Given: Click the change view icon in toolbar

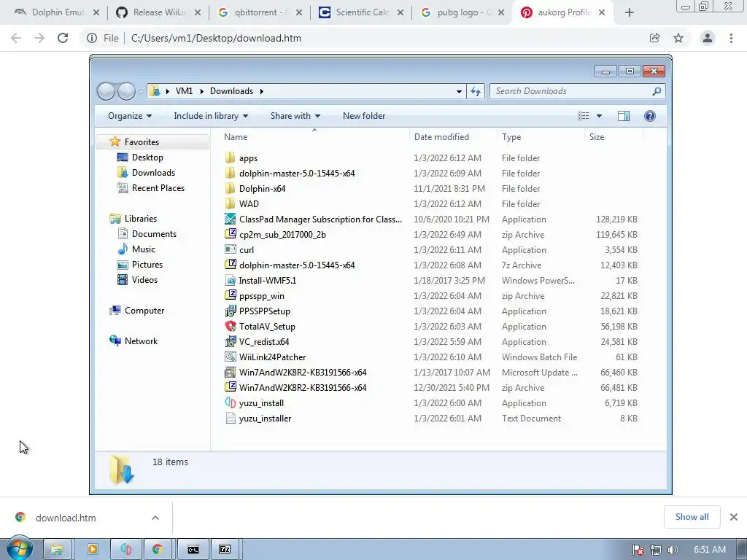Looking at the screenshot, I should (x=583, y=116).
